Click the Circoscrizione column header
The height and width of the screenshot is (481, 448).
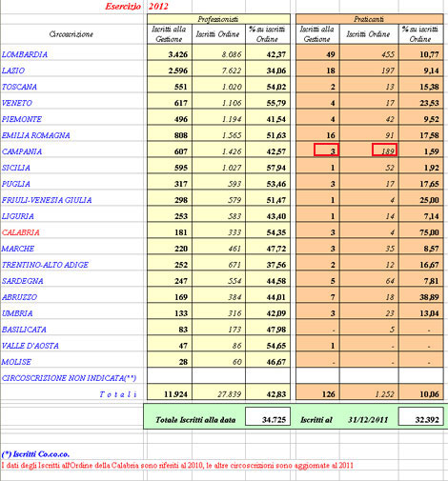[x=71, y=34]
